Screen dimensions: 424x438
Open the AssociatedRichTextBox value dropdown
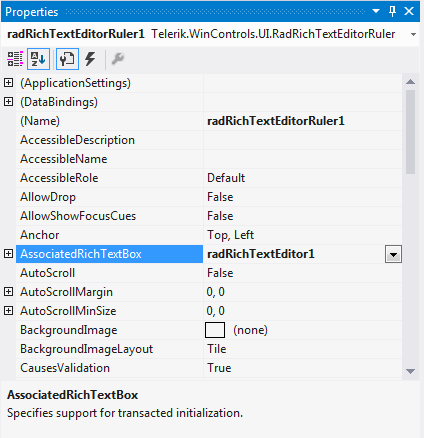tap(393, 254)
